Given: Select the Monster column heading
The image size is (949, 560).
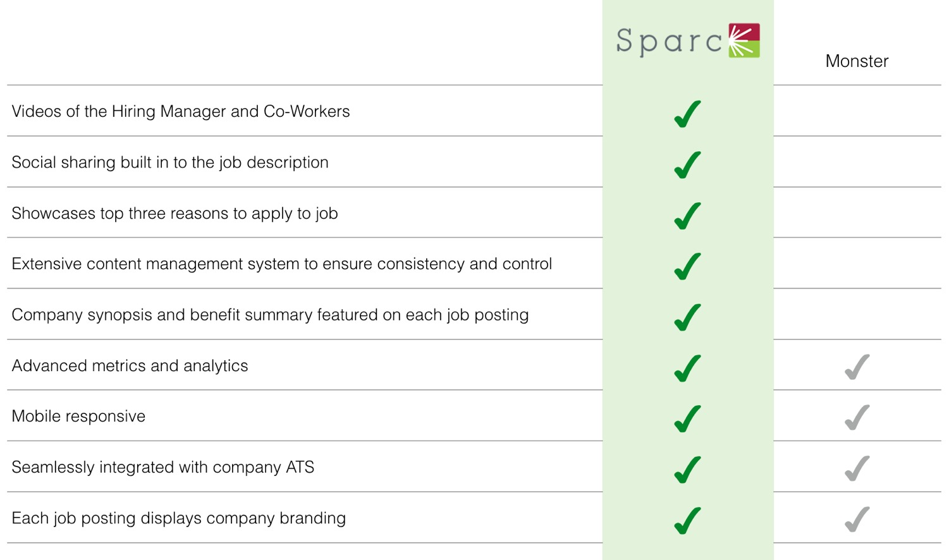Looking at the screenshot, I should [x=857, y=61].
